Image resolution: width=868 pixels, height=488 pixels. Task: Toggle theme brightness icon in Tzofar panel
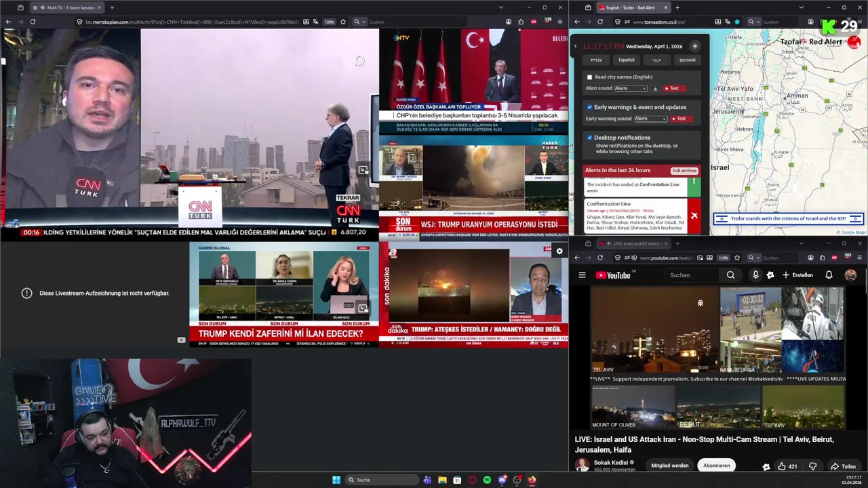pyautogui.click(x=694, y=46)
